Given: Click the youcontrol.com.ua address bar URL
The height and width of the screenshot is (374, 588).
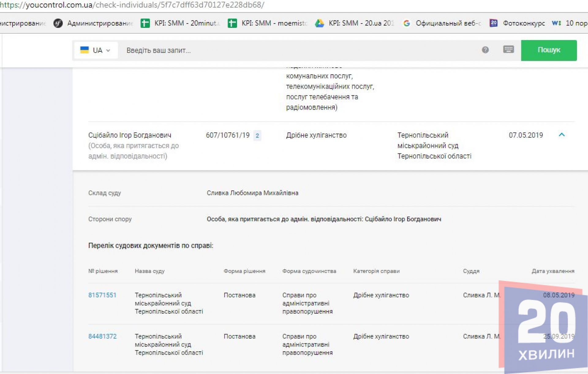Looking at the screenshot, I should pos(132,5).
